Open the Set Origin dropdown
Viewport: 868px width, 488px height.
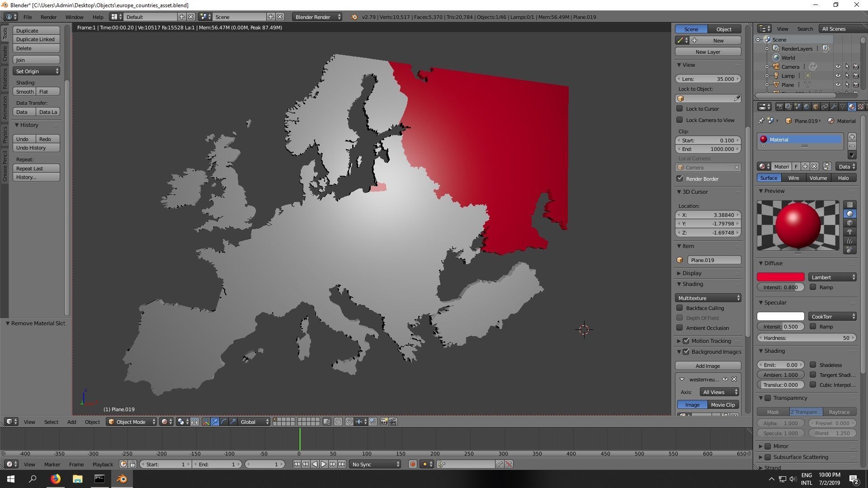37,71
